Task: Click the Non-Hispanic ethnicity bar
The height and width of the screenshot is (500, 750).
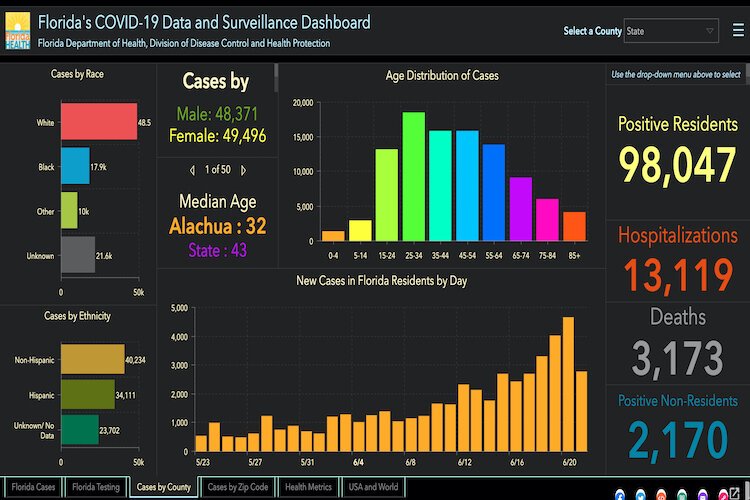Action: [x=93, y=359]
